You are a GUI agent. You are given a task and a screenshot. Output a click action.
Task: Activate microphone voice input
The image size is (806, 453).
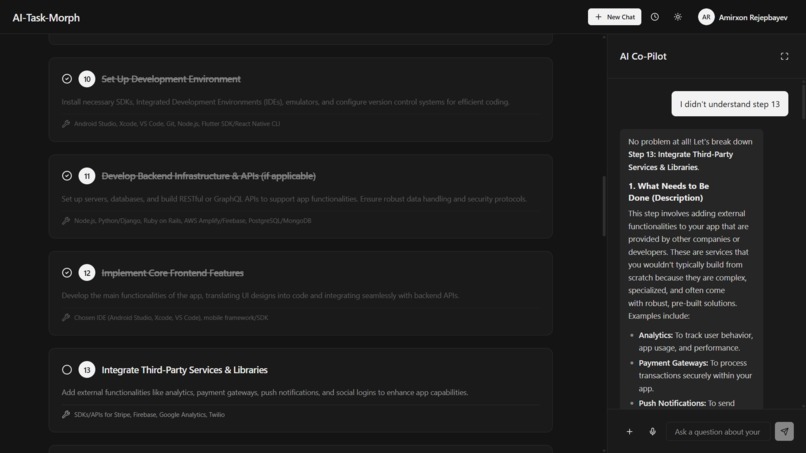[652, 431]
